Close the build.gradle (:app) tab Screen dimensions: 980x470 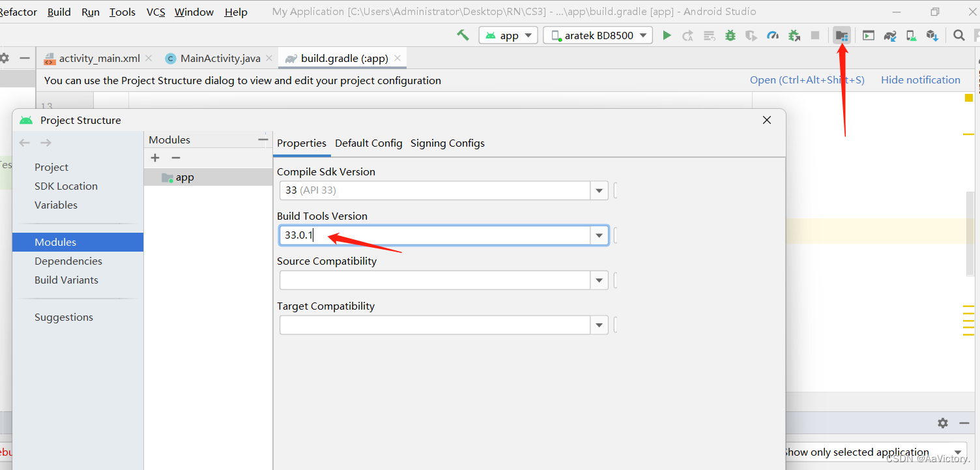click(x=397, y=58)
